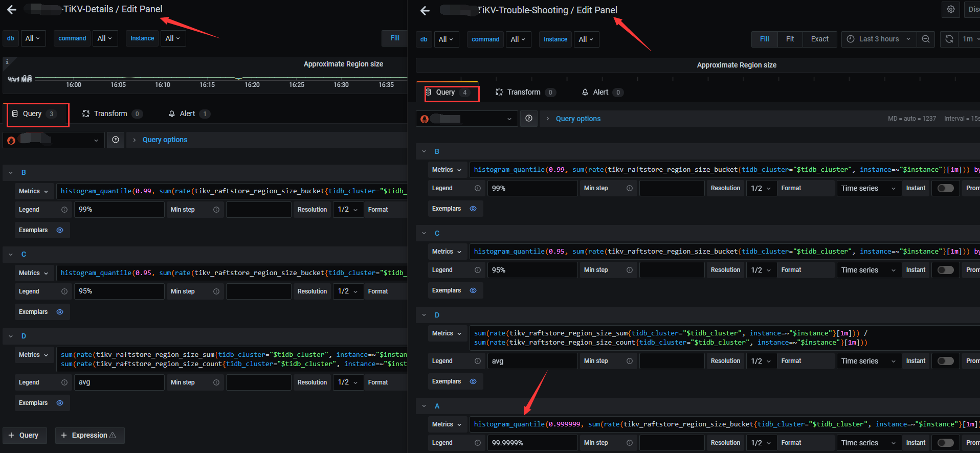980x453 pixels.
Task: Click the Legend input field containing avg in right panel
Action: [x=532, y=361]
